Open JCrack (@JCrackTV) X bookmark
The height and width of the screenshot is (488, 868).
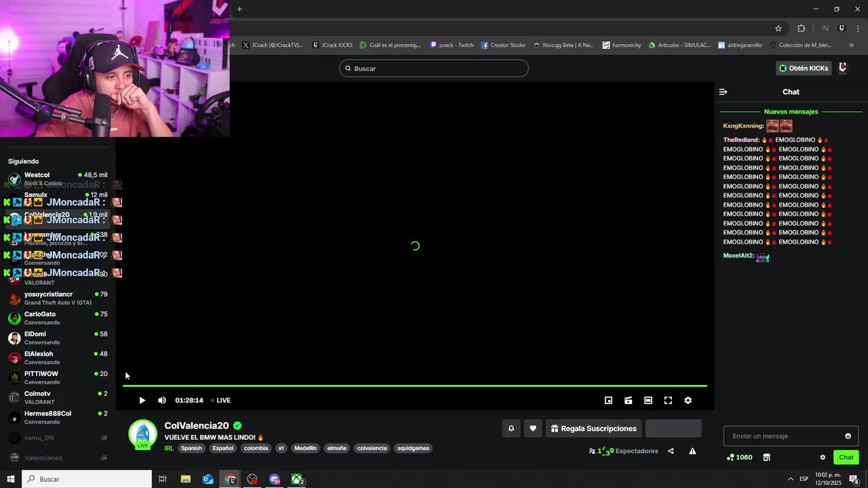click(273, 45)
